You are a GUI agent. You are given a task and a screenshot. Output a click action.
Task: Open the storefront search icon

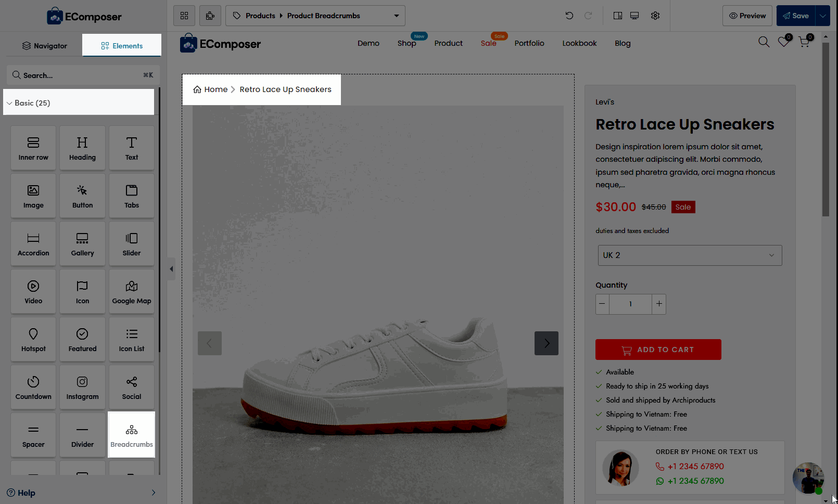(764, 42)
